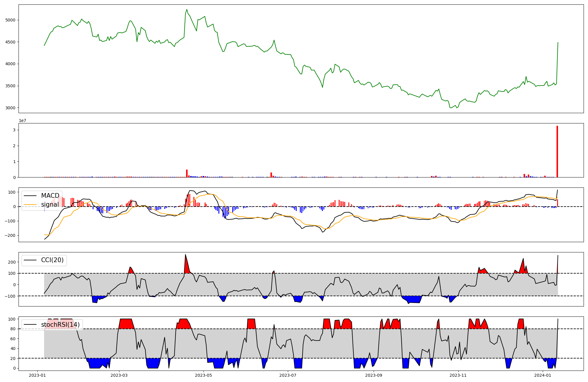Click the MACD legend label

[50, 196]
